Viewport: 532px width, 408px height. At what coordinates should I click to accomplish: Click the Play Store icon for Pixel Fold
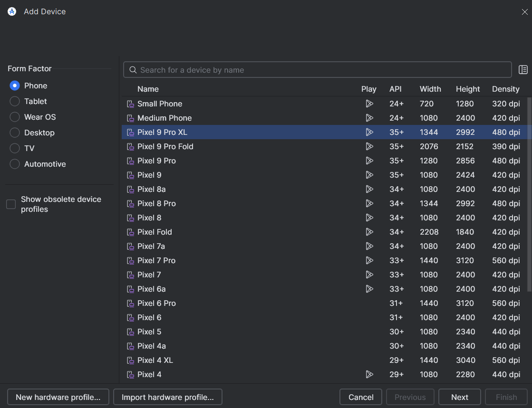click(369, 232)
